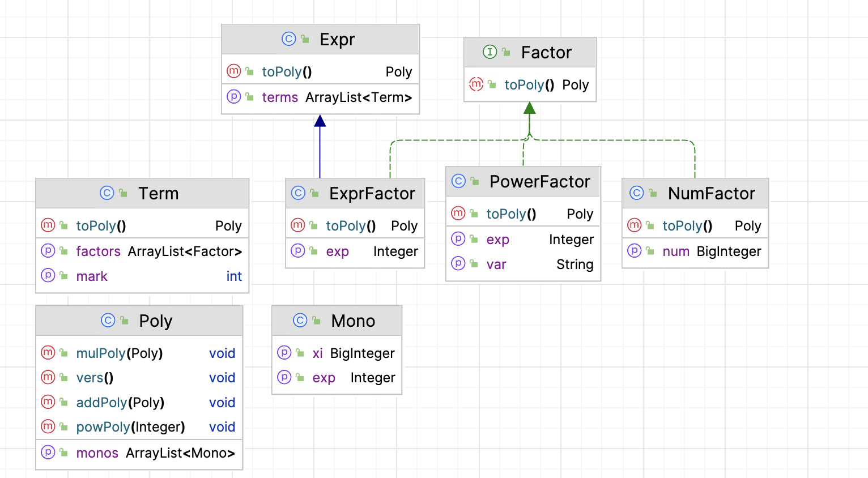Select the terms ArrayList<Term> field in Expr
The height and width of the screenshot is (478, 868).
pyautogui.click(x=321, y=97)
